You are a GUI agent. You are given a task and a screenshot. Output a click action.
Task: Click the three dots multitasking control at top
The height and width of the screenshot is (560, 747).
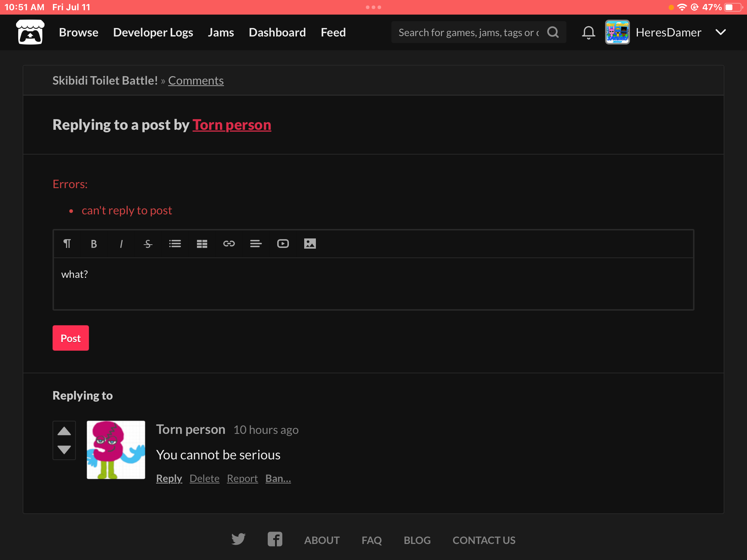[373, 7]
